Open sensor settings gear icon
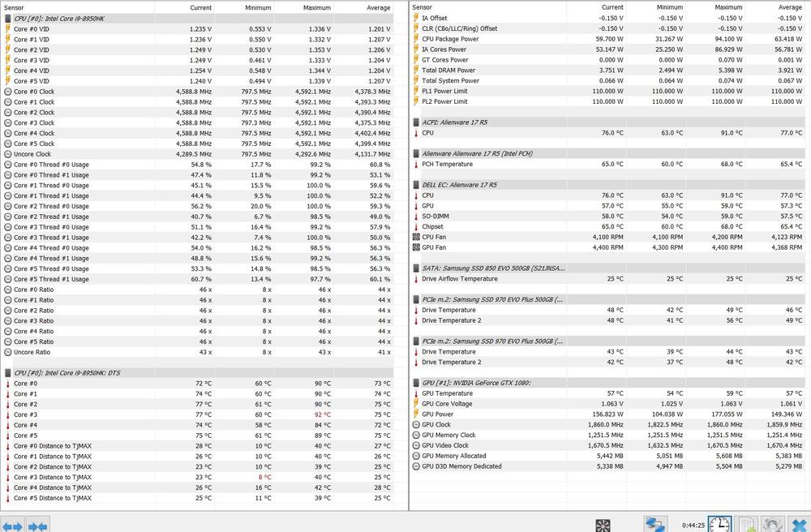This screenshot has width=811, height=532. tap(772, 526)
